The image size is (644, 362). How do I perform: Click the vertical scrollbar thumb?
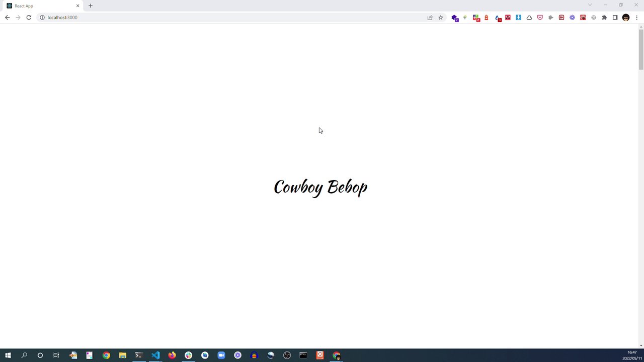coord(641,49)
